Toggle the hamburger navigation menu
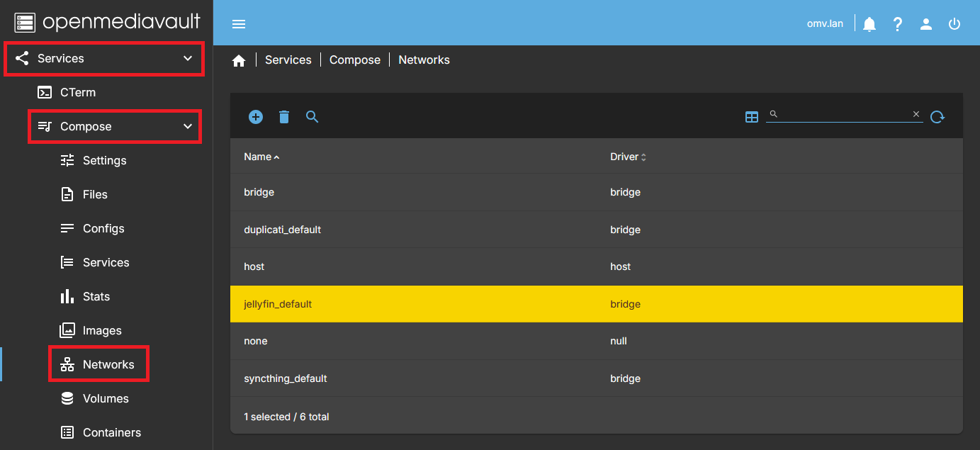Screen dimensions: 980x450 click(x=239, y=24)
